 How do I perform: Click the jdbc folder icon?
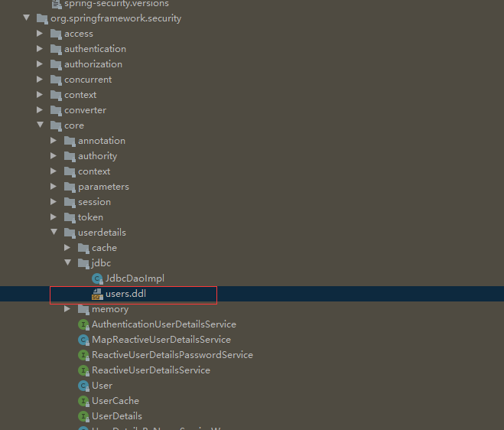click(x=84, y=263)
